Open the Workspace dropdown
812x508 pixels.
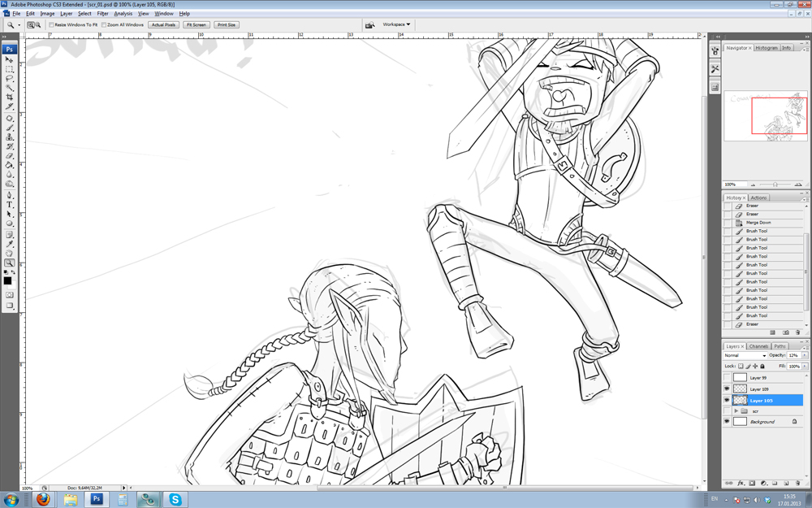tap(397, 24)
